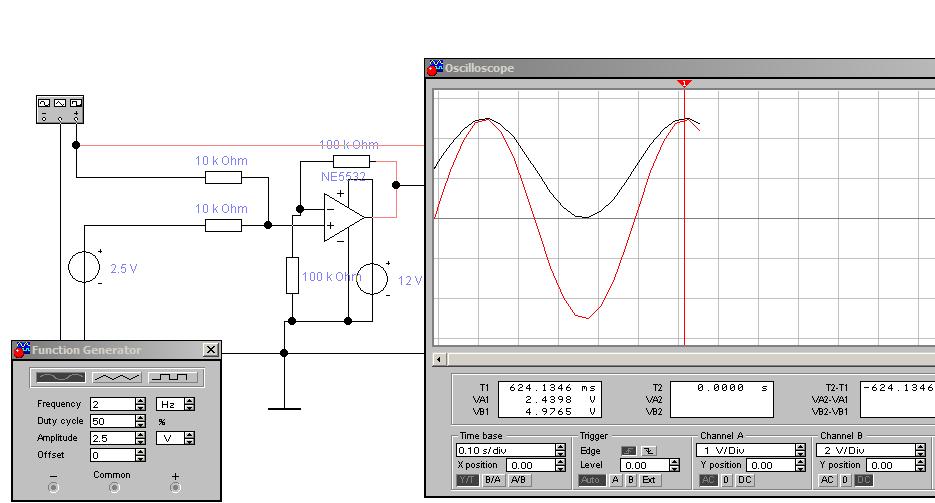Enable Auto trigger mode

[x=592, y=480]
